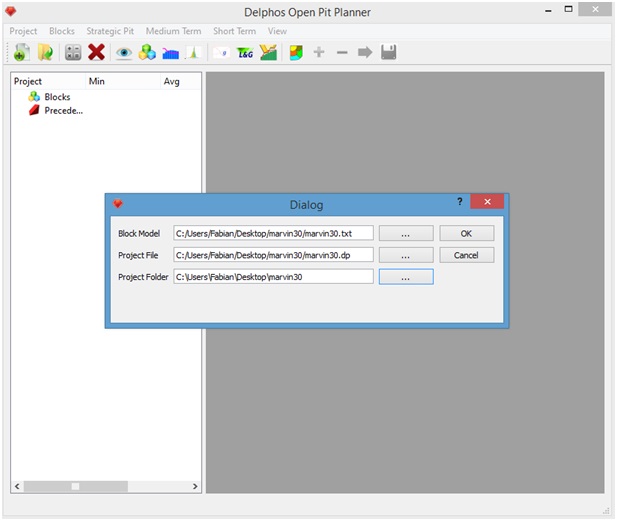This screenshot has width=617, height=521.
Task: Select Blocks item in project tree
Action: tap(57, 97)
